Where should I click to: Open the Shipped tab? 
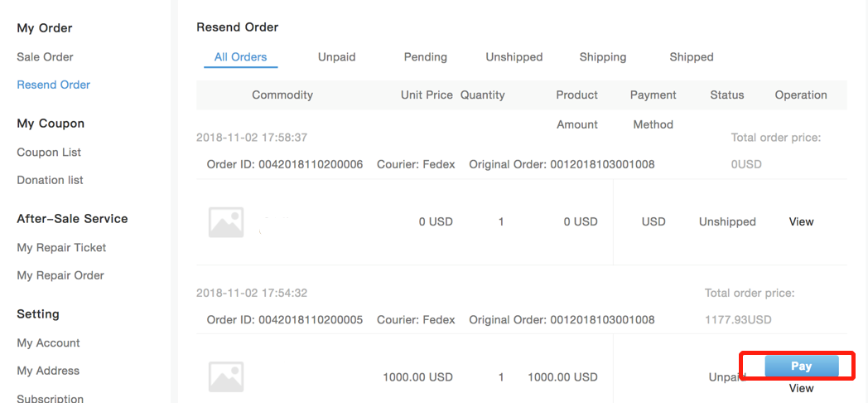point(692,57)
